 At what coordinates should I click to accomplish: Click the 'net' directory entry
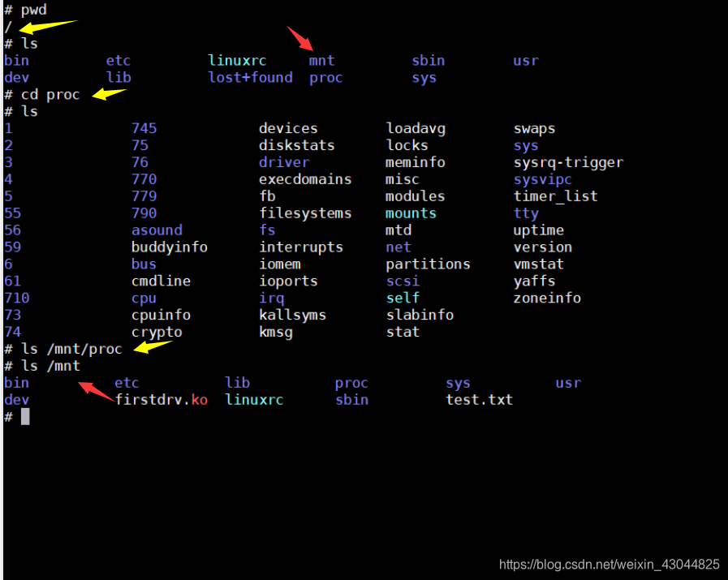tap(398, 247)
